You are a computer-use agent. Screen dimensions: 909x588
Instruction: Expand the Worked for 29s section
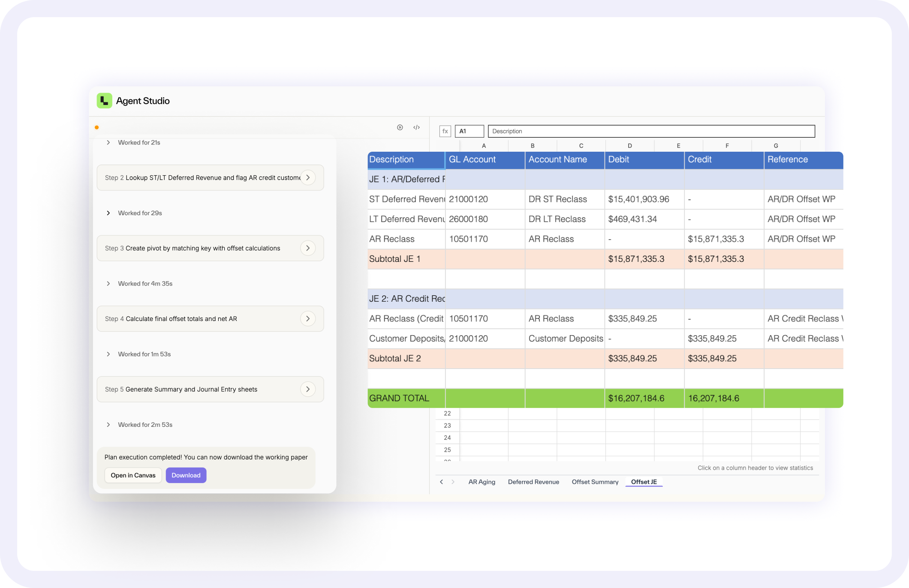pyautogui.click(x=108, y=213)
